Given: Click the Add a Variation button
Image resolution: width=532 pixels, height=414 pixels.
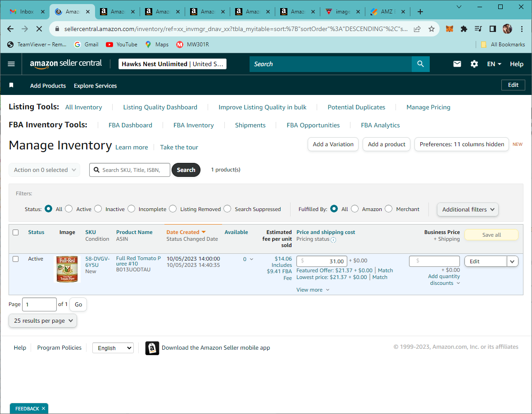Looking at the screenshot, I should tap(333, 144).
